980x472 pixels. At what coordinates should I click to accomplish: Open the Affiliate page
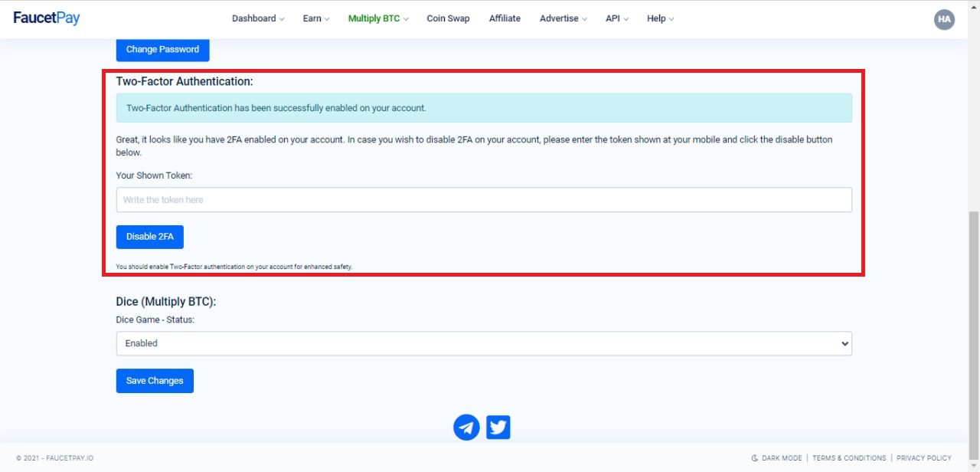click(x=505, y=18)
